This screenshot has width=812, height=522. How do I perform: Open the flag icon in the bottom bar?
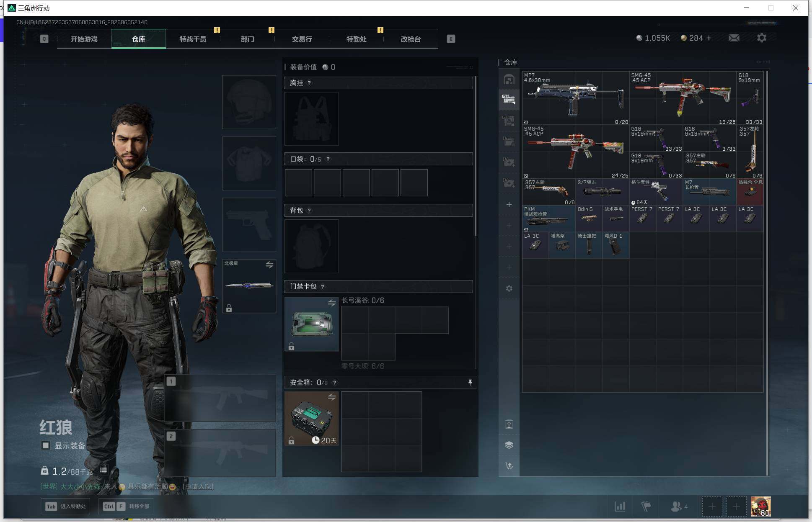click(646, 507)
